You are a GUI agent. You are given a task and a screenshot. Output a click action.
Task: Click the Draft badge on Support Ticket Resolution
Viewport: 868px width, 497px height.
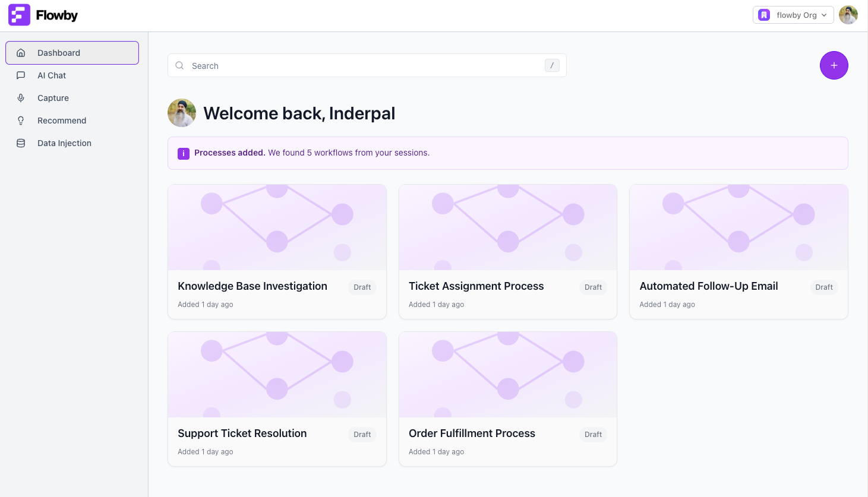pyautogui.click(x=362, y=434)
